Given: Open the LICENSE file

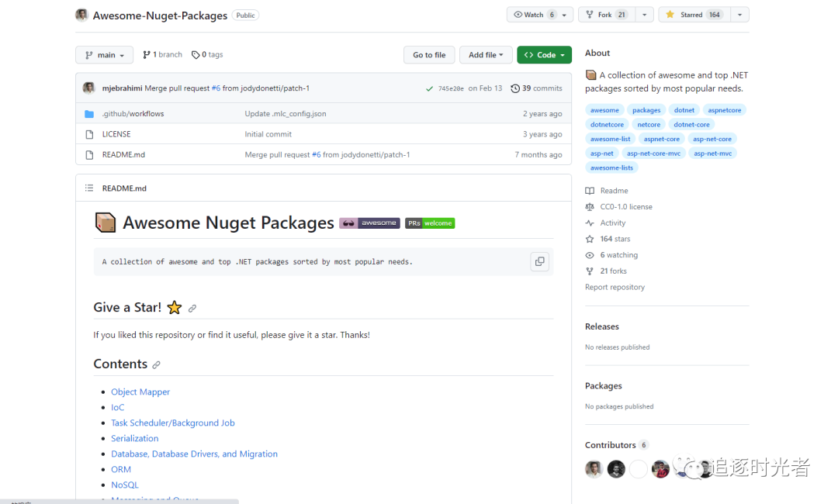Looking at the screenshot, I should coord(116,134).
